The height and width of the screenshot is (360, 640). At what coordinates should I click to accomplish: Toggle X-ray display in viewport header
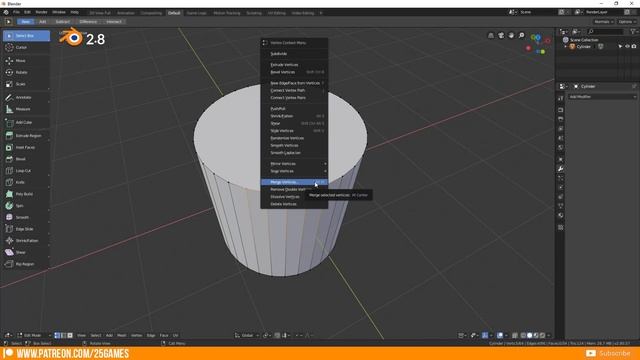coord(515,336)
